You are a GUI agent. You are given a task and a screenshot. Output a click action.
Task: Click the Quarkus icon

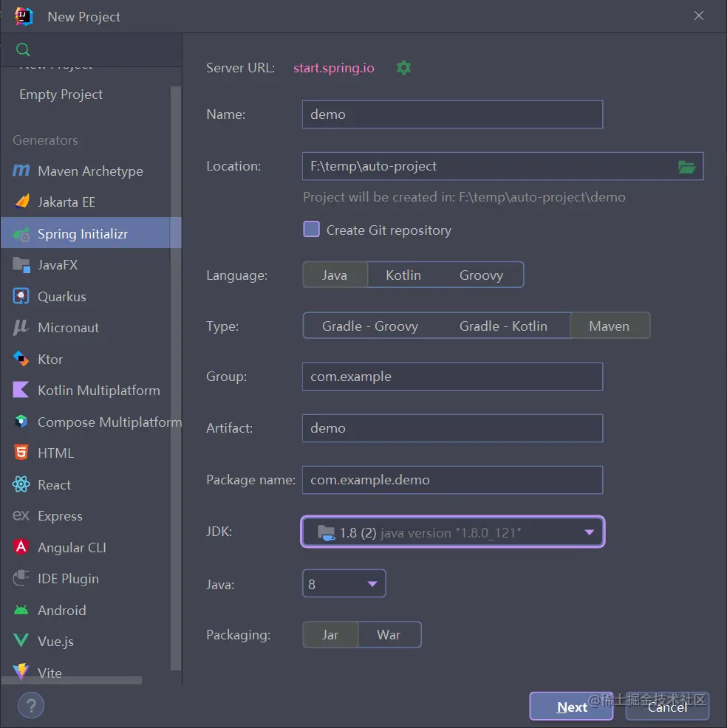click(x=21, y=296)
